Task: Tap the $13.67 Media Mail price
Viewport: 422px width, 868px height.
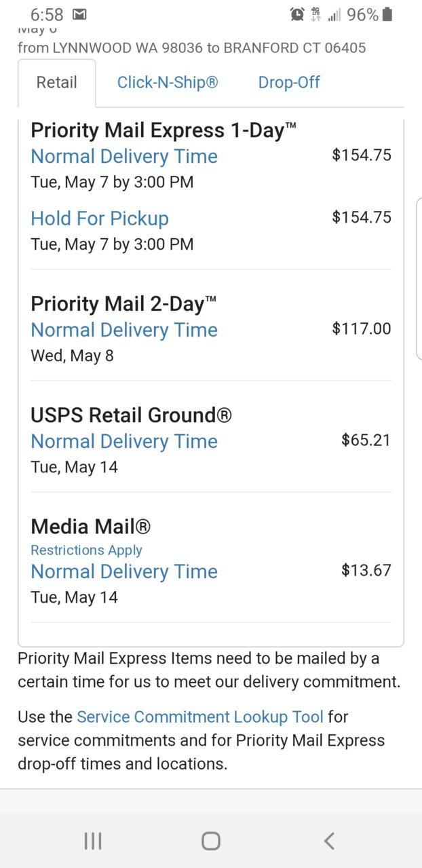Action: coord(366,570)
